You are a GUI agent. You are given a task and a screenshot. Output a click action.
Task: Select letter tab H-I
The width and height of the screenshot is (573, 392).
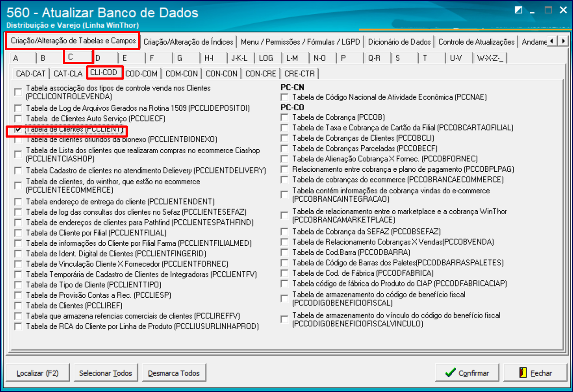coord(214,58)
